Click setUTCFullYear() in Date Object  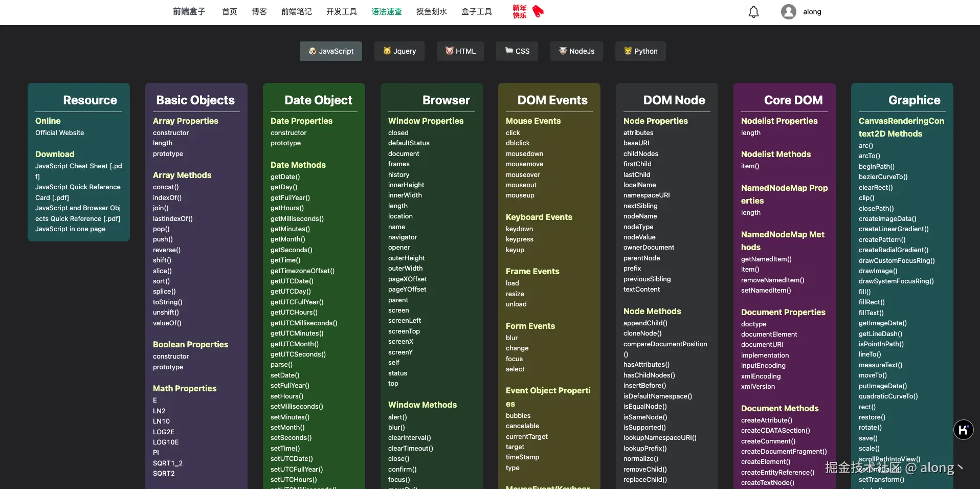tap(297, 470)
